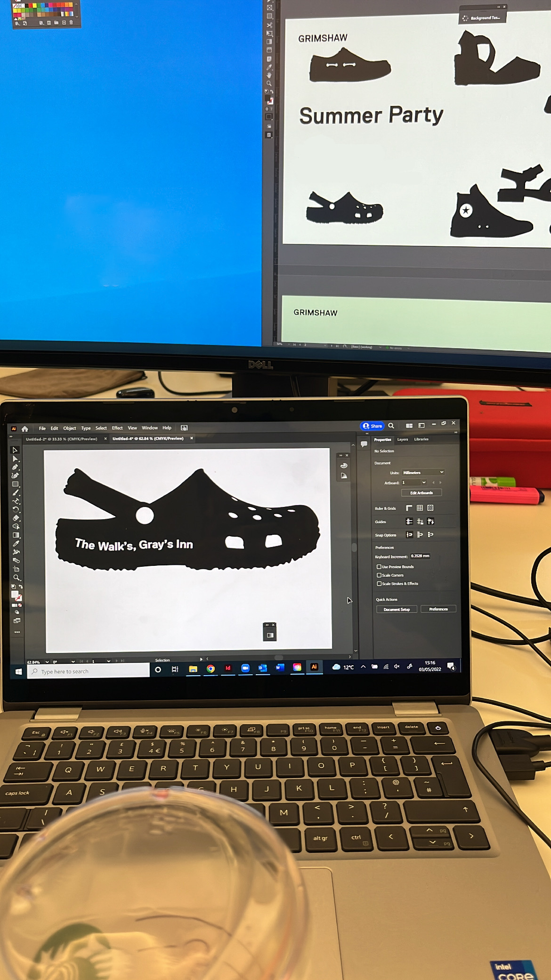551x980 pixels.
Task: Open the Window menu
Action: pyautogui.click(x=150, y=428)
